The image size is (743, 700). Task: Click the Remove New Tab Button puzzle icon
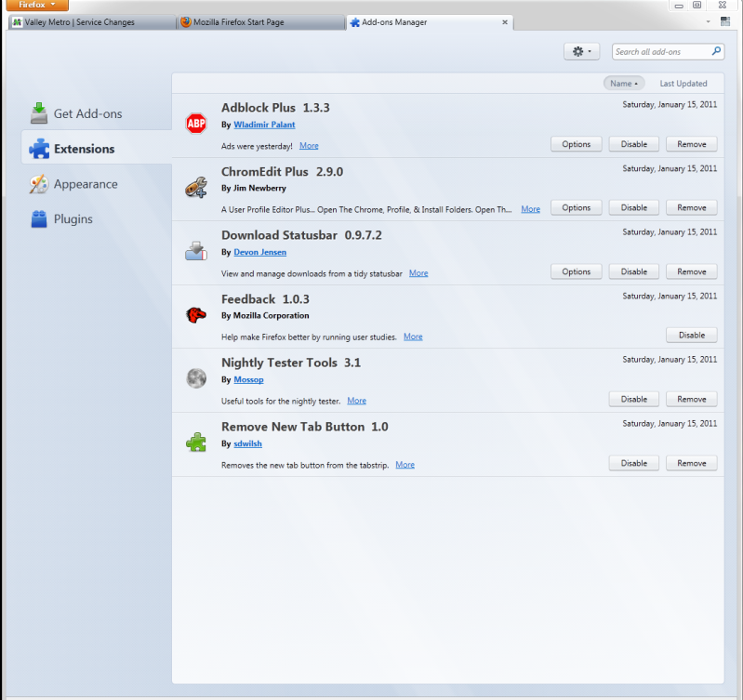pyautogui.click(x=196, y=442)
